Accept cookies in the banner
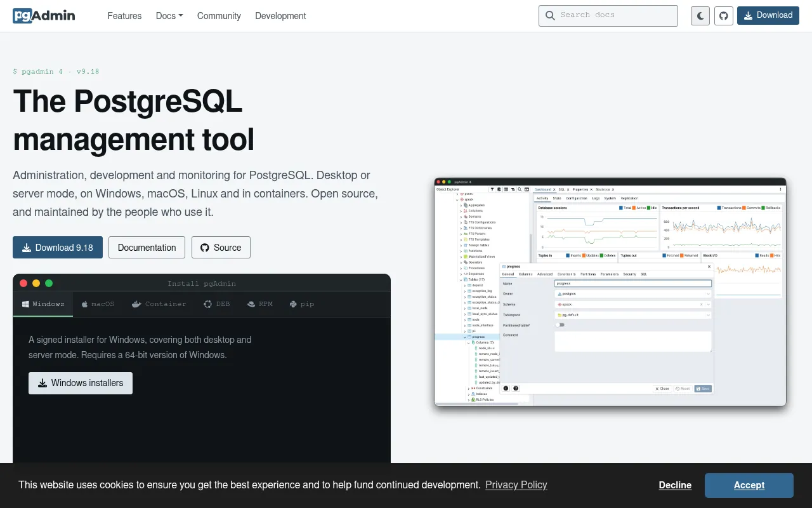This screenshot has width=812, height=508. pyautogui.click(x=749, y=485)
